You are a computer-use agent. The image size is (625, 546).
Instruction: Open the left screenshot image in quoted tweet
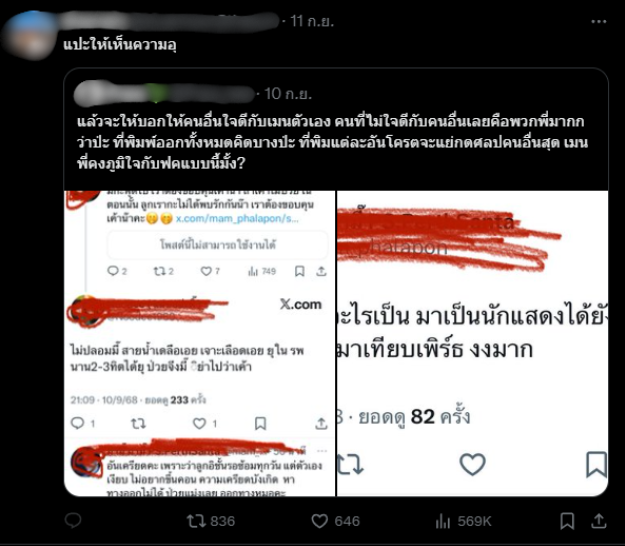point(200,343)
